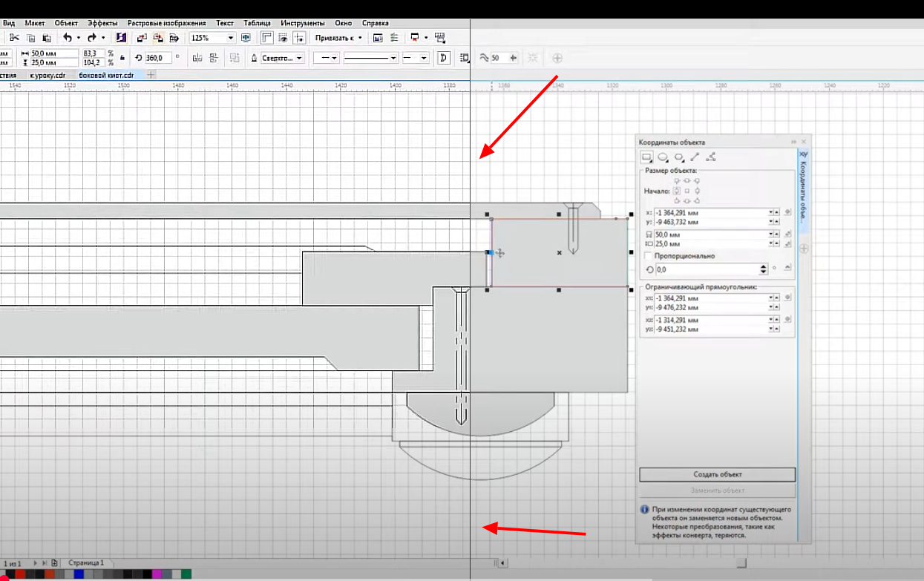924x581 pixels.
Task: Set the top-left origin anchor point
Action: pos(676,180)
